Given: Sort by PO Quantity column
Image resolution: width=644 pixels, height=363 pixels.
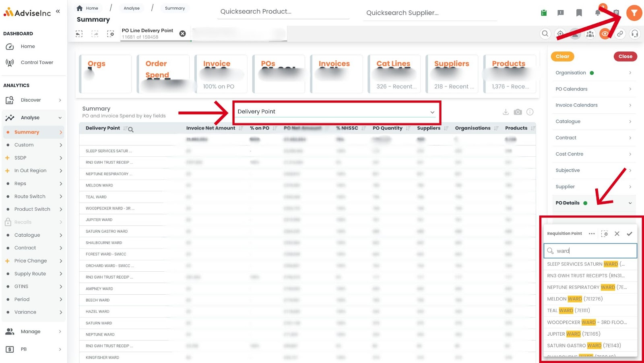Looking at the screenshot, I should (x=408, y=128).
